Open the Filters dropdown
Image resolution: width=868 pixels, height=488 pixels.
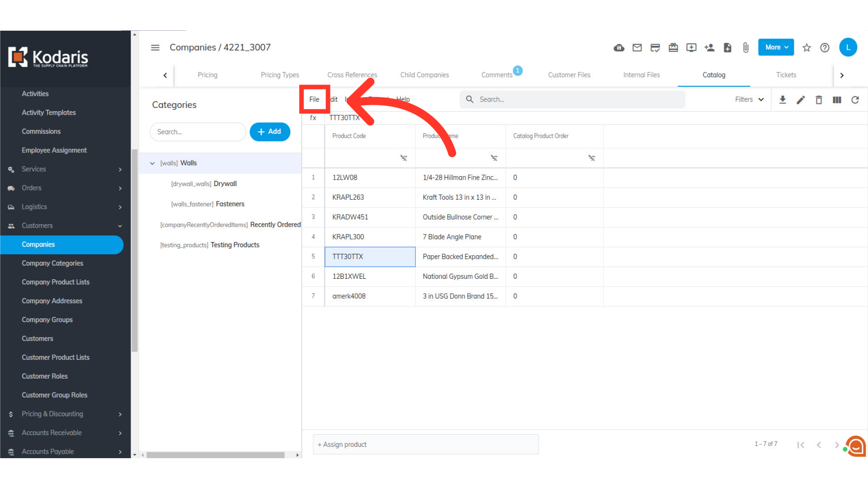click(x=749, y=99)
